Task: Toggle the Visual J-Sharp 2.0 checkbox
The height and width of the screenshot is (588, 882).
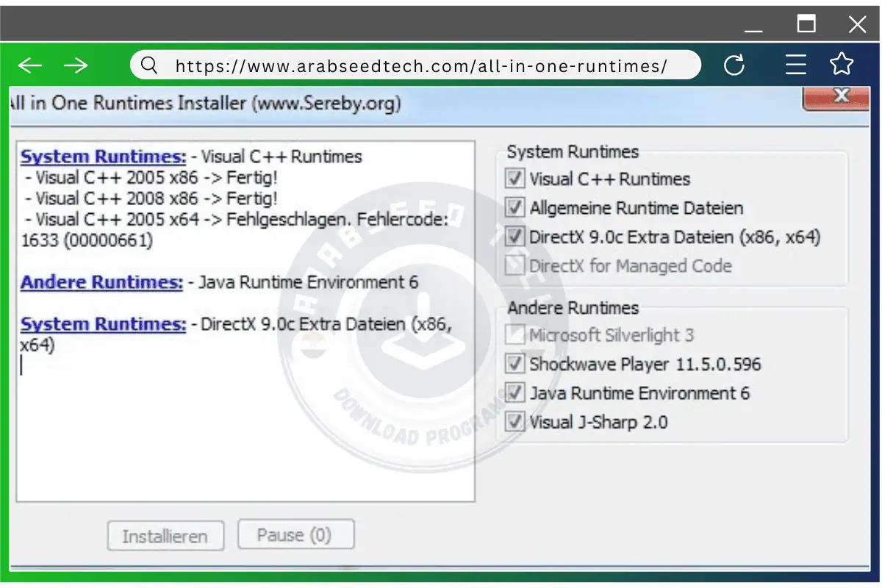Action: click(x=515, y=422)
